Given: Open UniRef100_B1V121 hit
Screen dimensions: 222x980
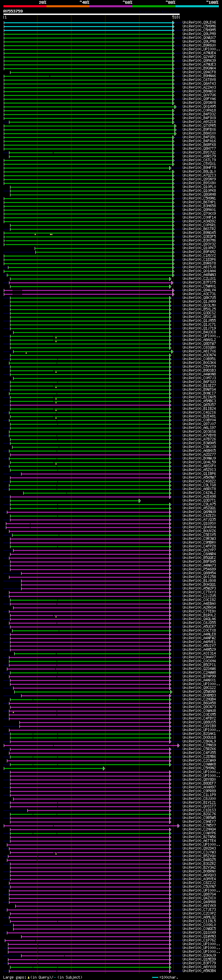Looking at the screenshot, I should coord(199,802).
